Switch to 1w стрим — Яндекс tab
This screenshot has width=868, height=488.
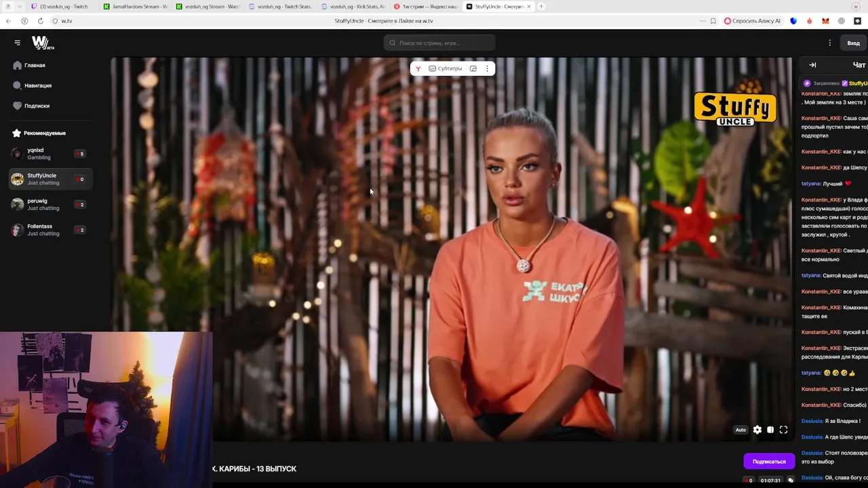[425, 6]
